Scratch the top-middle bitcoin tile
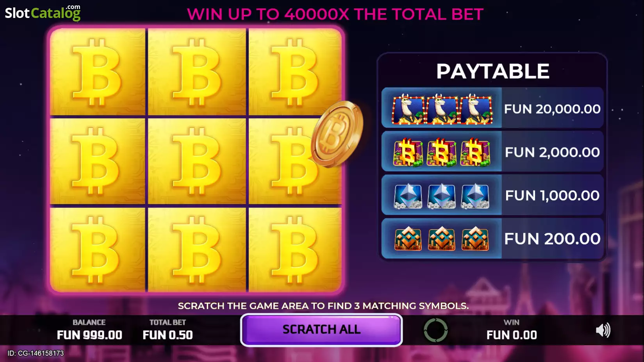Image resolution: width=644 pixels, height=362 pixels. (x=197, y=72)
